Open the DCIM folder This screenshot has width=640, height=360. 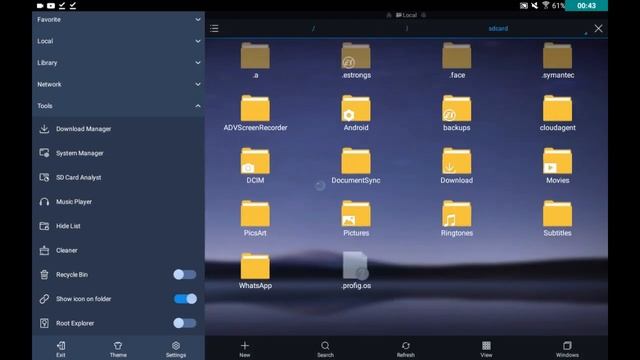click(x=255, y=165)
